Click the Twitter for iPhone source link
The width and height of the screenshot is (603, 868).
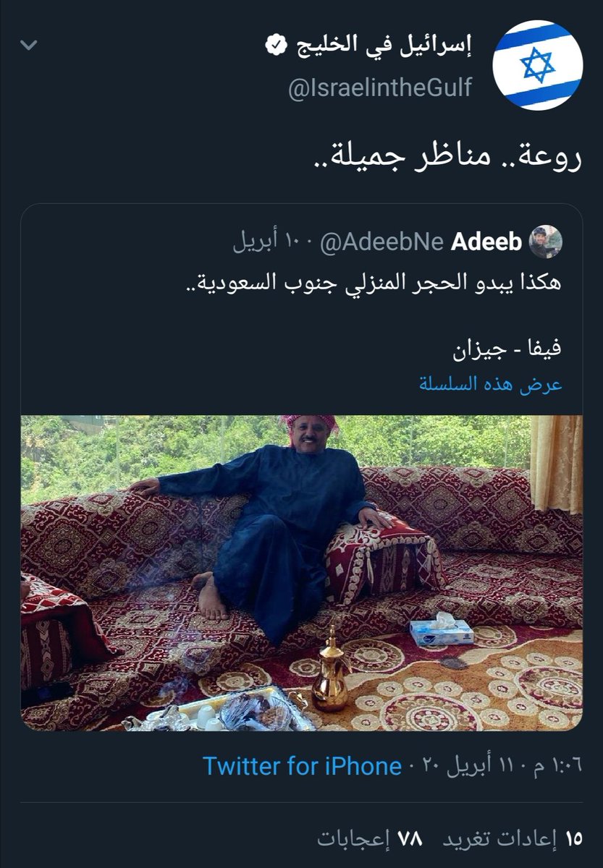point(302,766)
